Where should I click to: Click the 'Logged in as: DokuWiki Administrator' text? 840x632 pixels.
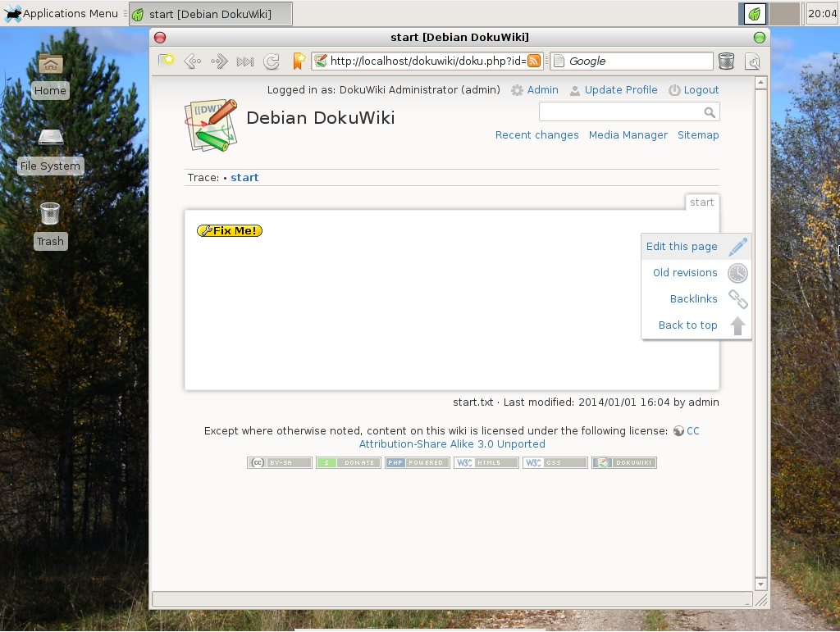click(x=384, y=90)
